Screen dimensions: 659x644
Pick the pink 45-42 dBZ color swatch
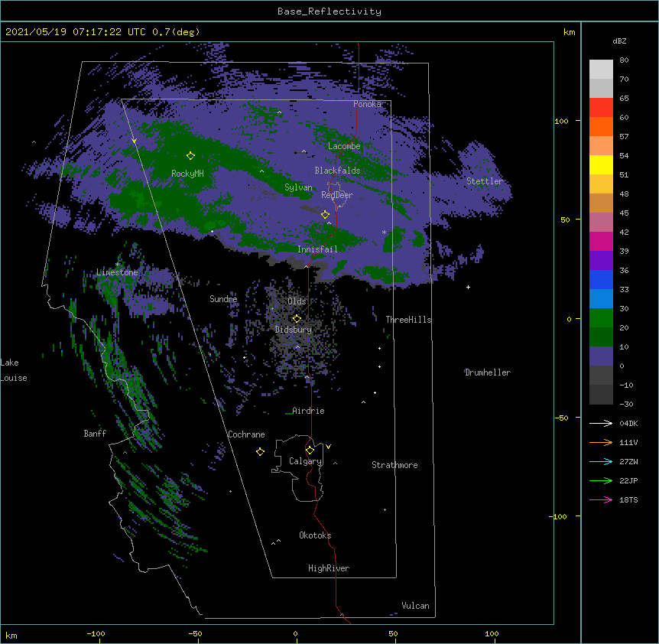(x=601, y=223)
